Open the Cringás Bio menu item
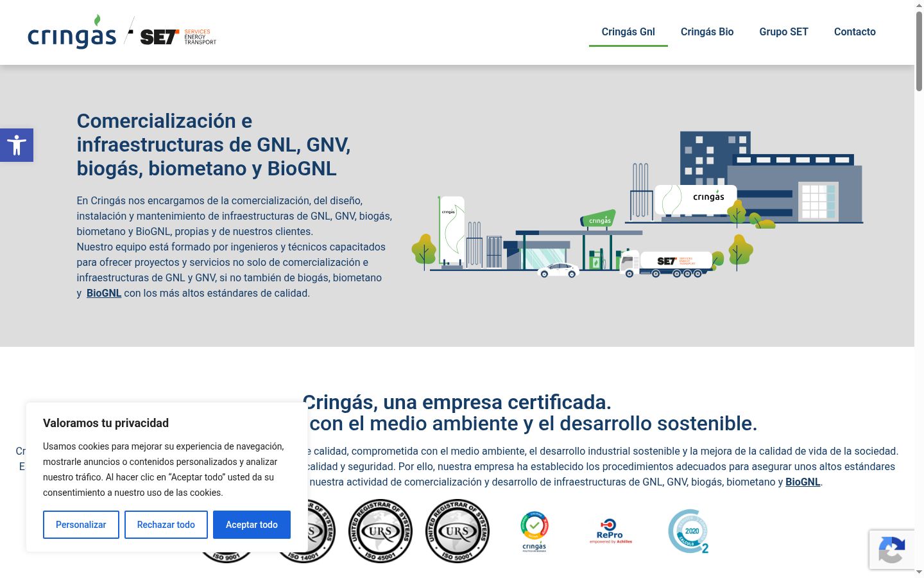Viewport: 924px width, 578px height. (707, 32)
